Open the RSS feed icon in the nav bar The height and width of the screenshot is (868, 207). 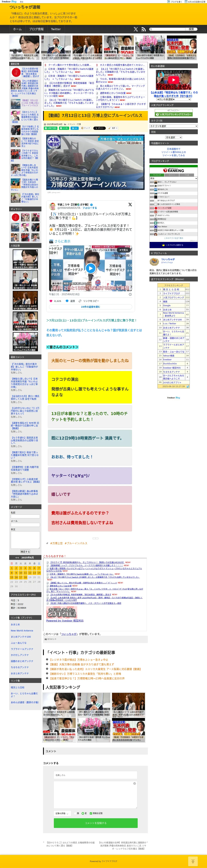tap(143, 29)
